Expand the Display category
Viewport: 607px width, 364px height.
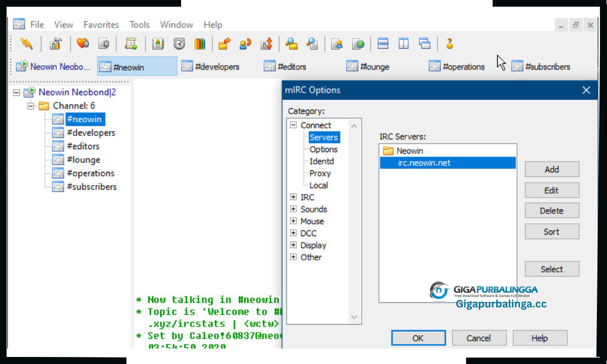(x=293, y=245)
